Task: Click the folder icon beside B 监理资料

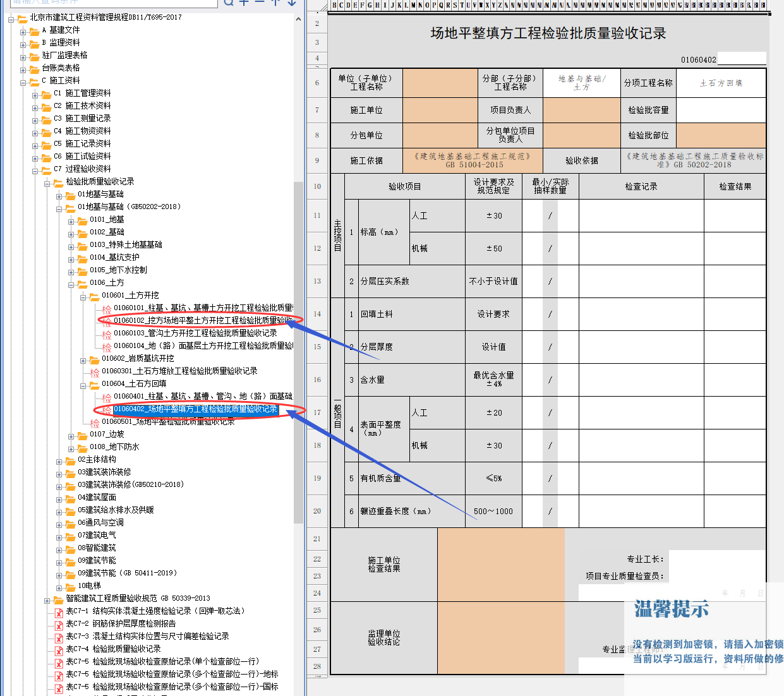Action: [34, 44]
